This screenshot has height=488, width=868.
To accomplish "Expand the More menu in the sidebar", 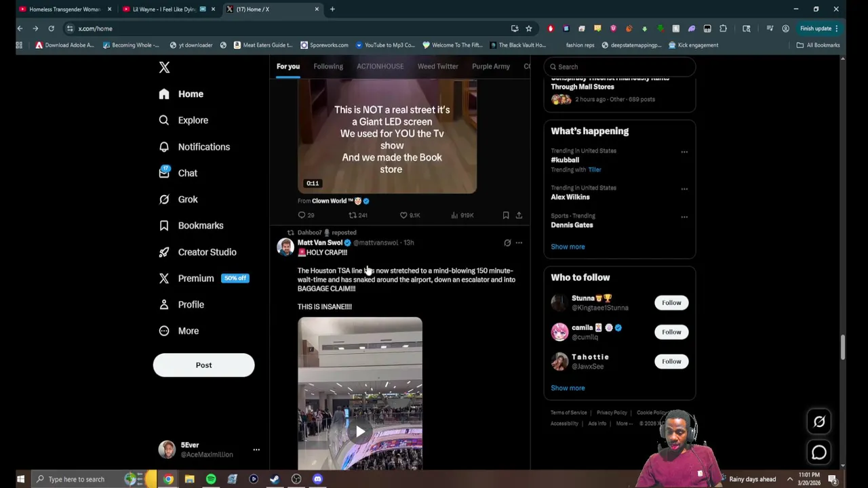I will pyautogui.click(x=178, y=331).
